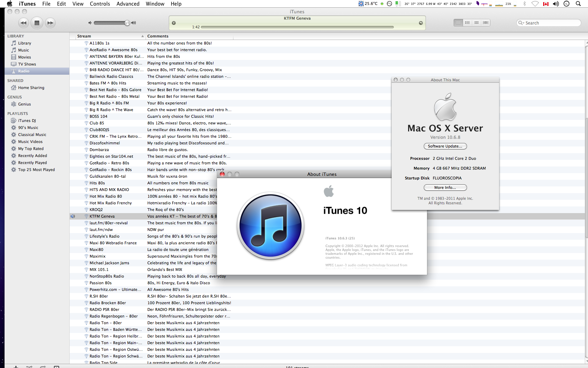Select Movies in the sidebar

[x=37, y=57]
